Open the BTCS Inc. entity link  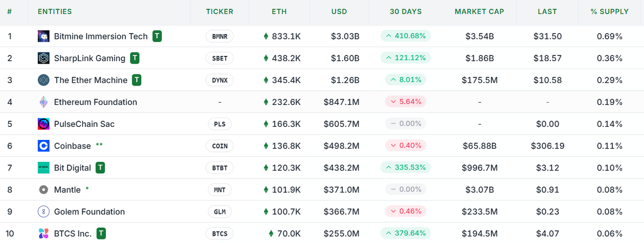coord(73,234)
